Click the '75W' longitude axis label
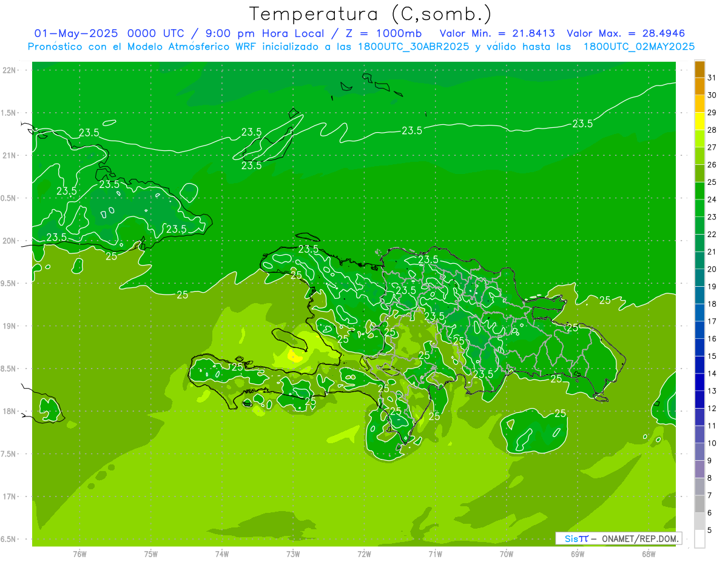728x562 pixels. [x=151, y=554]
